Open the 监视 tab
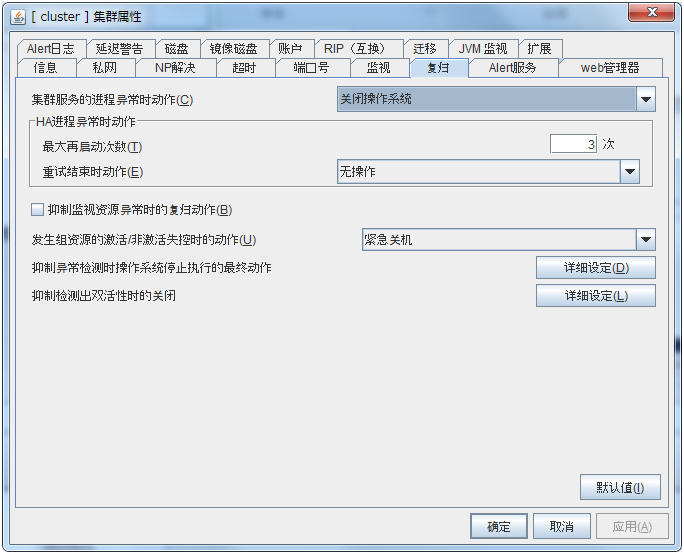 click(x=379, y=68)
